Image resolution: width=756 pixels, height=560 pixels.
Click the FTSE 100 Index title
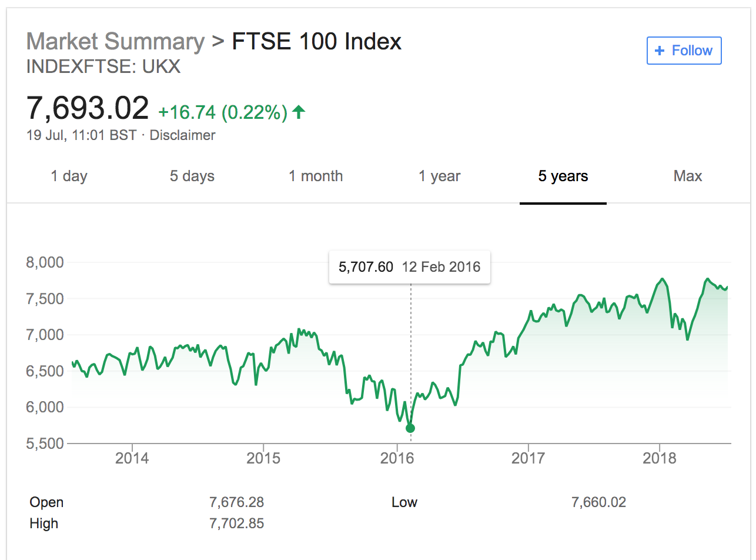(317, 42)
